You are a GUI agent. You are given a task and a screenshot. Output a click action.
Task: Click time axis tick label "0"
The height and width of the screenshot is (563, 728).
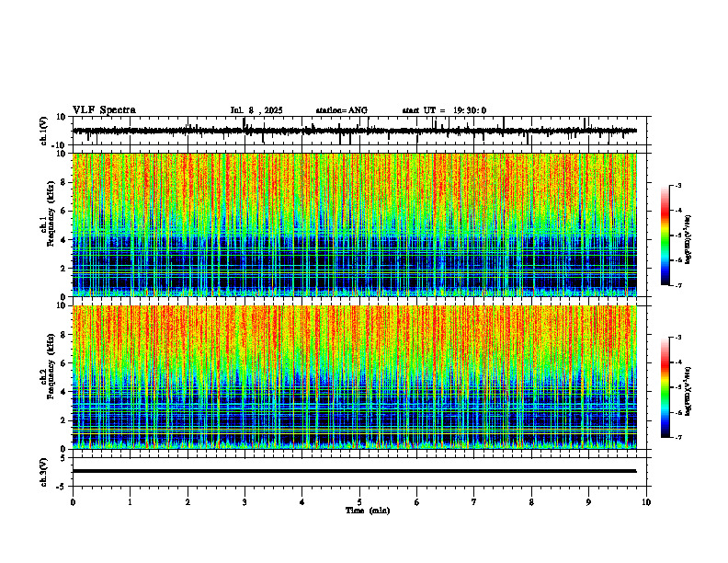[73, 502]
